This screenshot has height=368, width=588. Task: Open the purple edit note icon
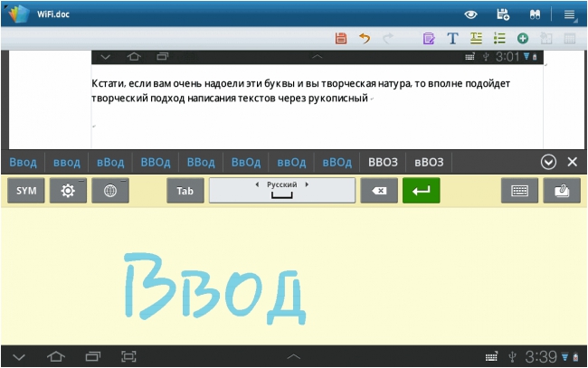(429, 38)
